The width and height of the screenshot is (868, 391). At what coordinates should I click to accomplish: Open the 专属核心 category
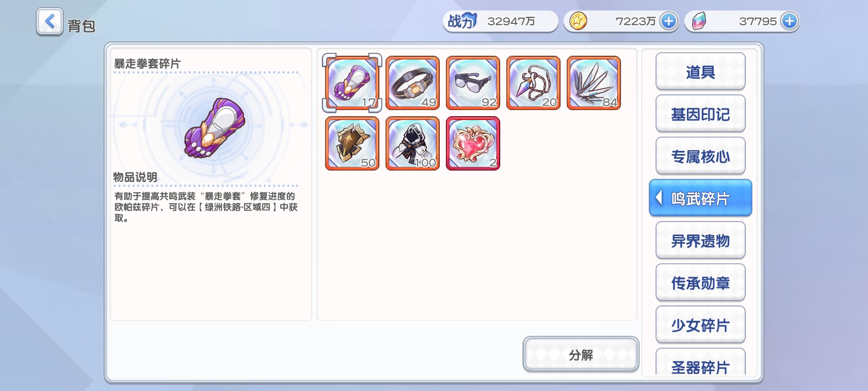coord(701,156)
